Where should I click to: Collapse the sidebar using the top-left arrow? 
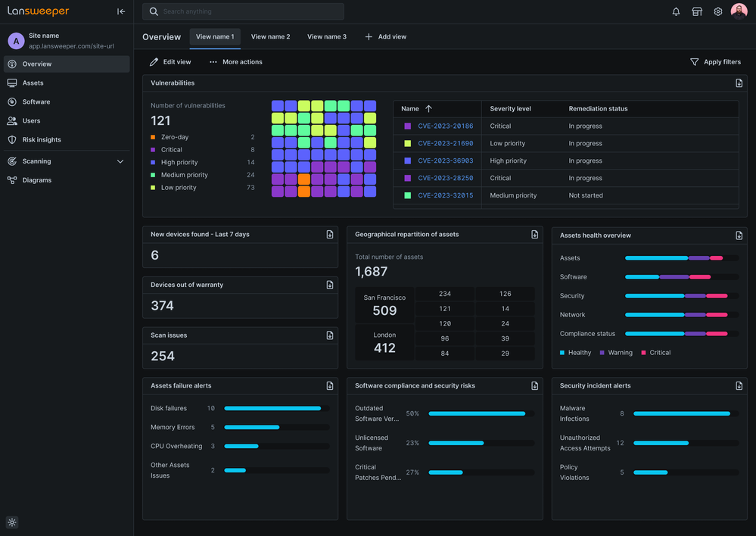(120, 11)
